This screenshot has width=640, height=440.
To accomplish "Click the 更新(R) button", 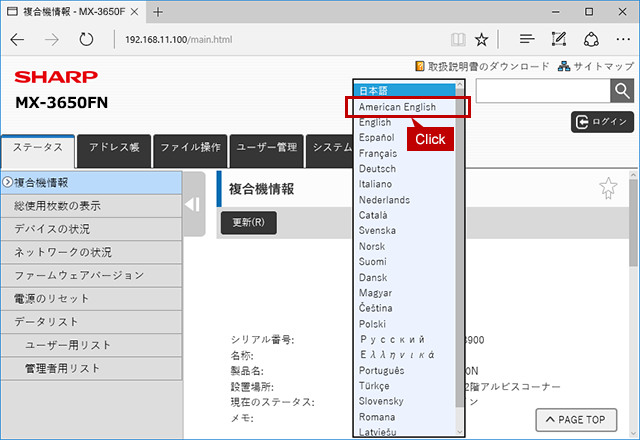I will click(249, 222).
